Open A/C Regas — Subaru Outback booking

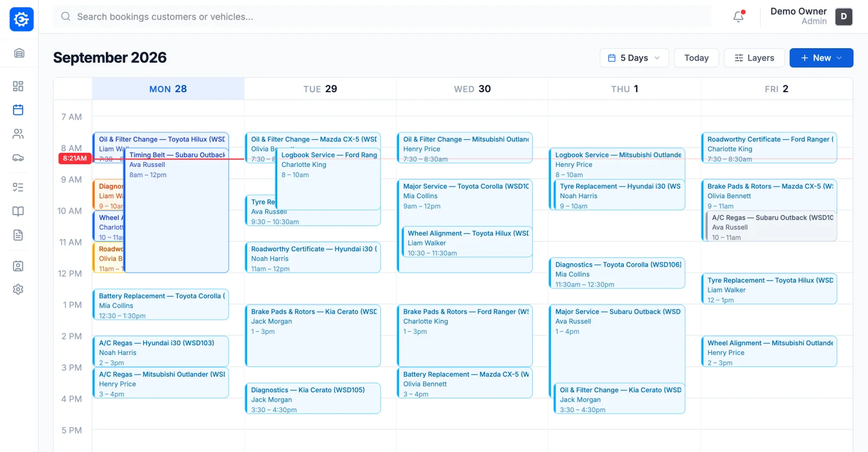(771, 226)
